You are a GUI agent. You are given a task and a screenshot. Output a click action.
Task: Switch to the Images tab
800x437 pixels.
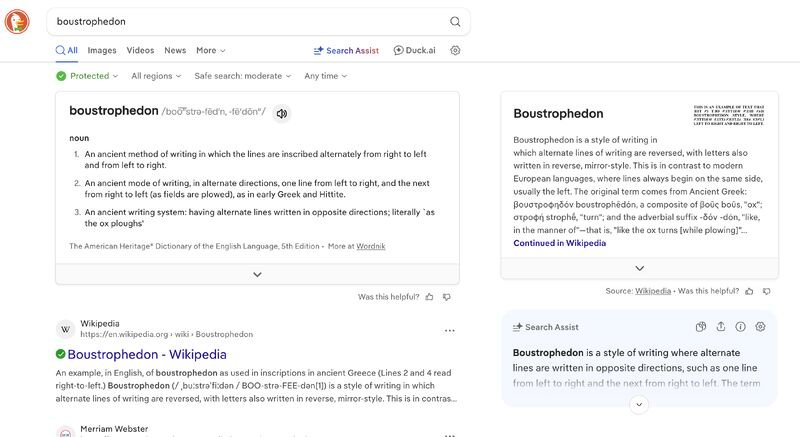click(x=102, y=50)
